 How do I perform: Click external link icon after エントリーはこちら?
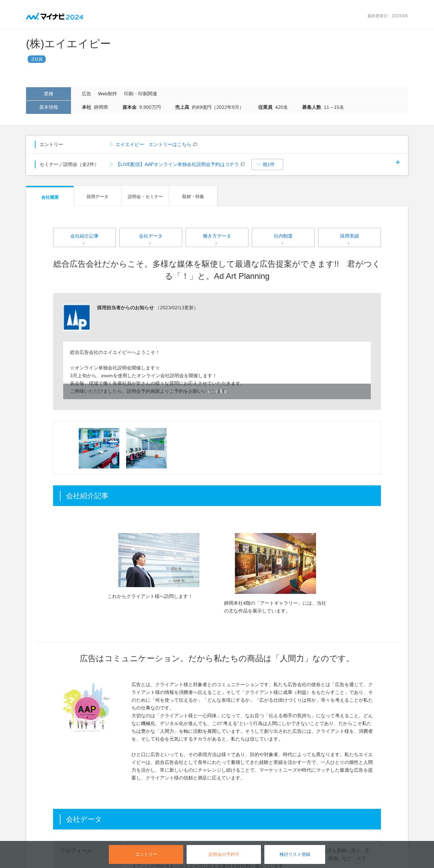[195, 144]
